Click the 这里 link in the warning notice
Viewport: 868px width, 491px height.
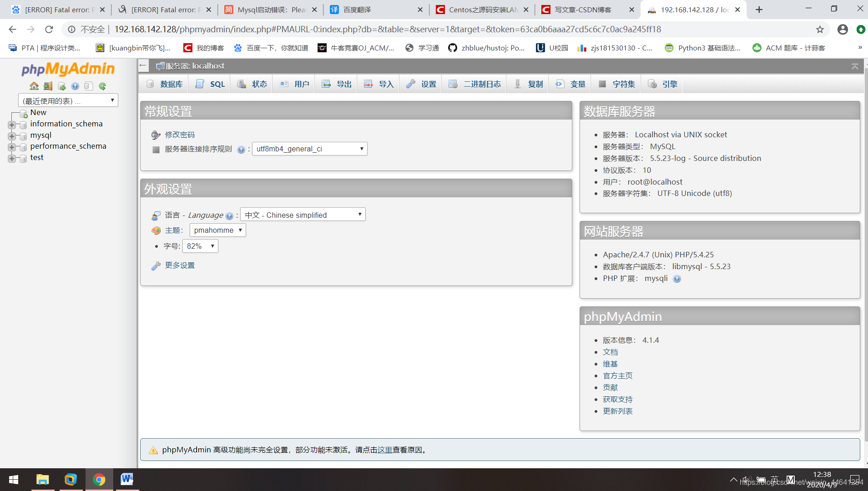pyautogui.click(x=385, y=450)
